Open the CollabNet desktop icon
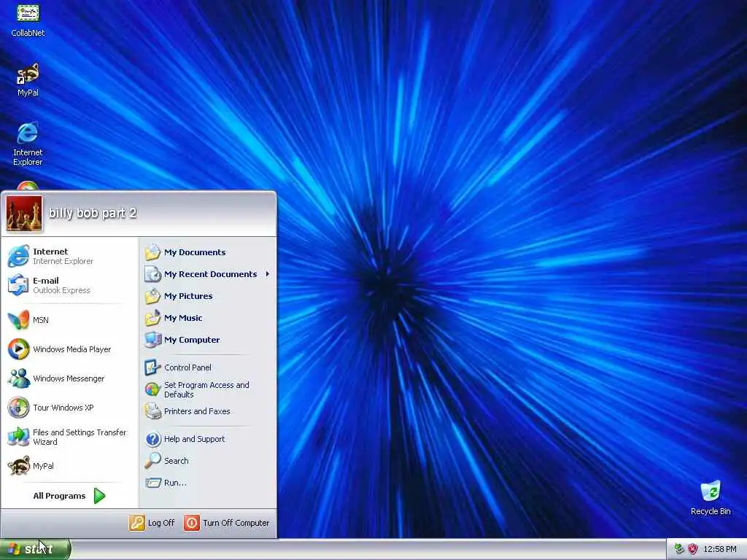 coord(28,20)
